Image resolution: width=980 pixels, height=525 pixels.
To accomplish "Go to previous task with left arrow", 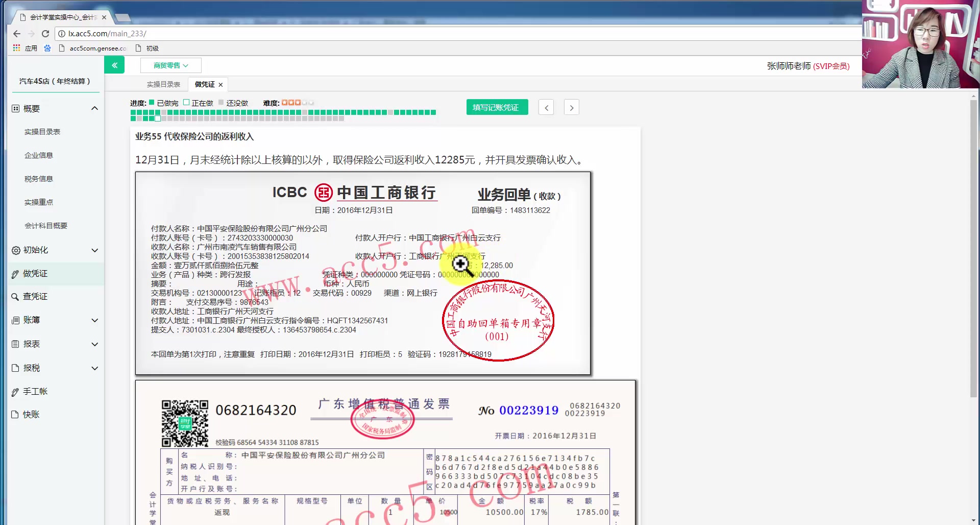I will pos(546,108).
